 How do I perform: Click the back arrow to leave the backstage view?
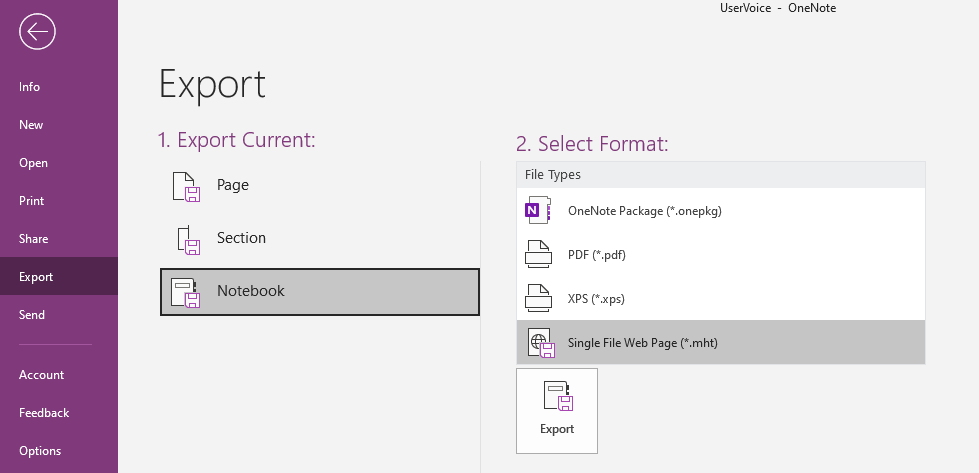coord(37,32)
